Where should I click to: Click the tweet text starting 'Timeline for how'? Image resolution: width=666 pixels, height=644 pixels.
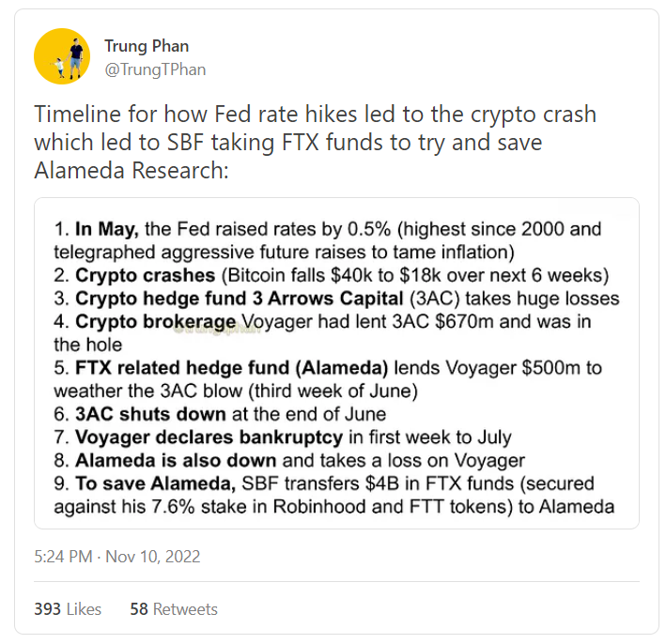[x=315, y=115]
